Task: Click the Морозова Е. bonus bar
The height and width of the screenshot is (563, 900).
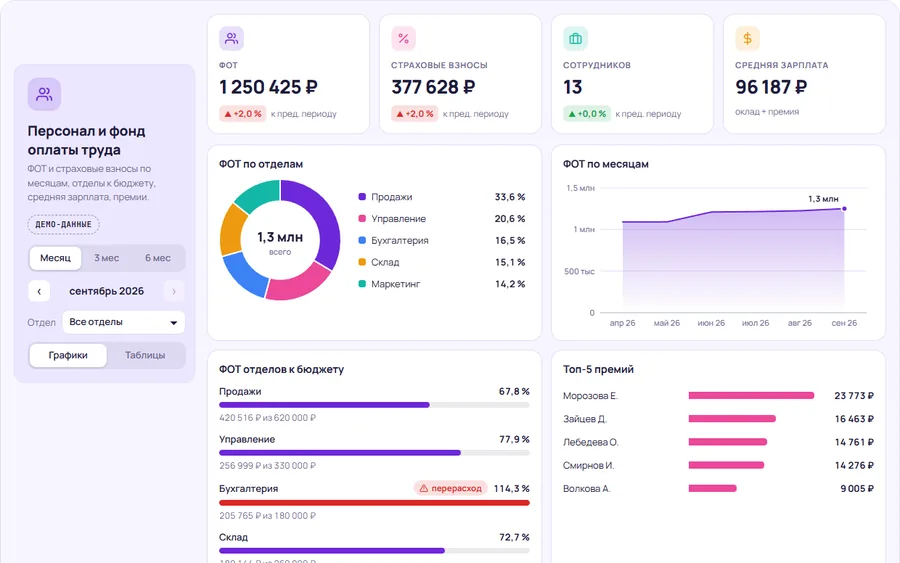Action: pos(751,395)
